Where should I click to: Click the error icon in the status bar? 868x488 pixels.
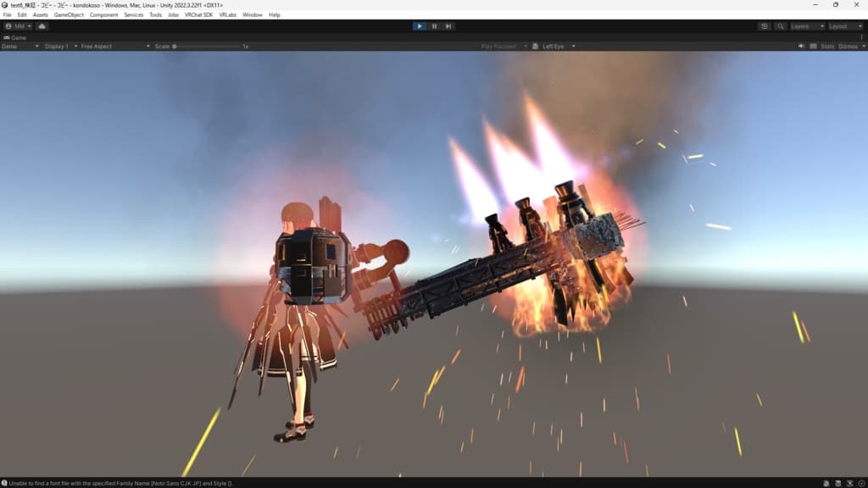pos(4,484)
